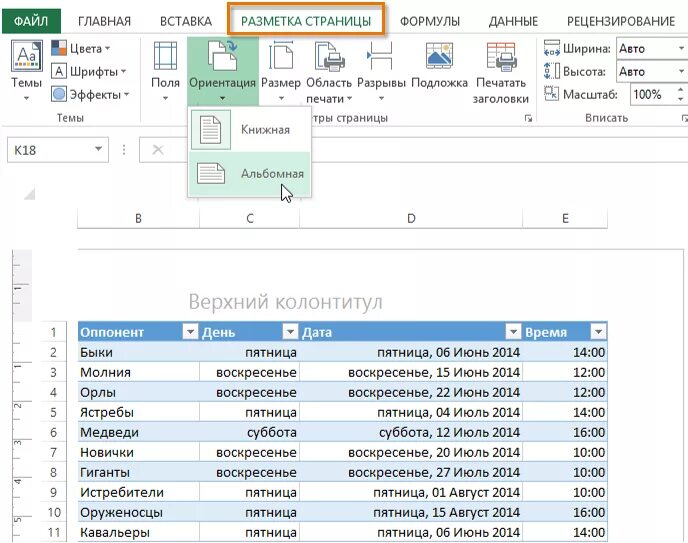
Task: Click the Масштаб scale icon label
Action: click(x=580, y=94)
